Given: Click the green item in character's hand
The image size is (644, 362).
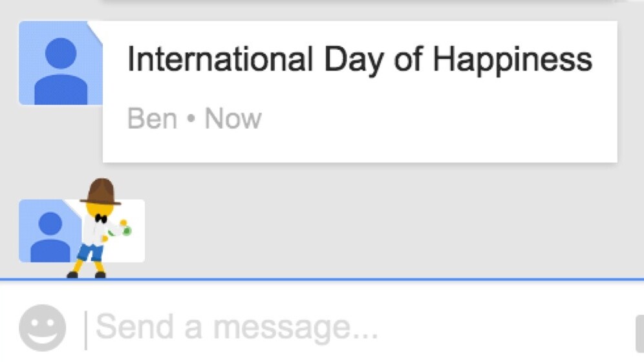Looking at the screenshot, I should [x=127, y=230].
